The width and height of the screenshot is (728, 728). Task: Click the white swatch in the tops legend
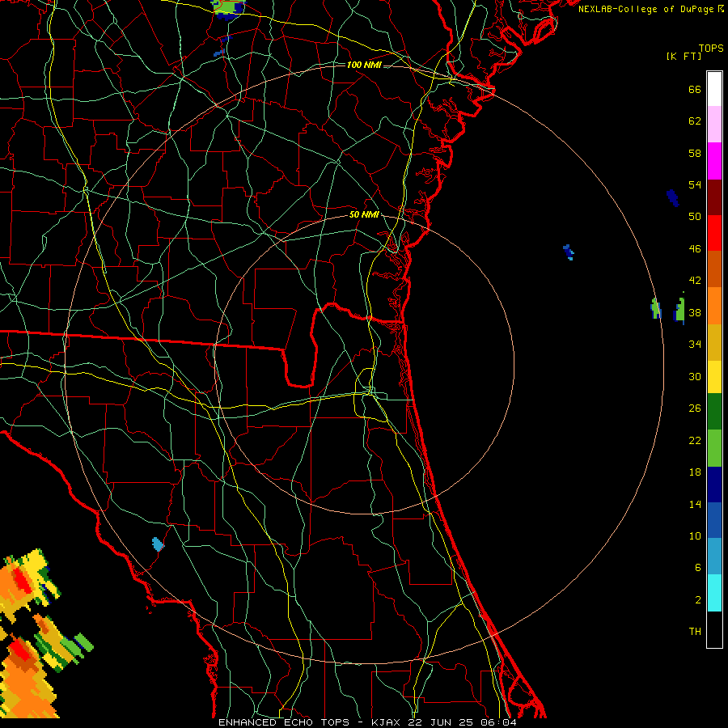click(714, 89)
